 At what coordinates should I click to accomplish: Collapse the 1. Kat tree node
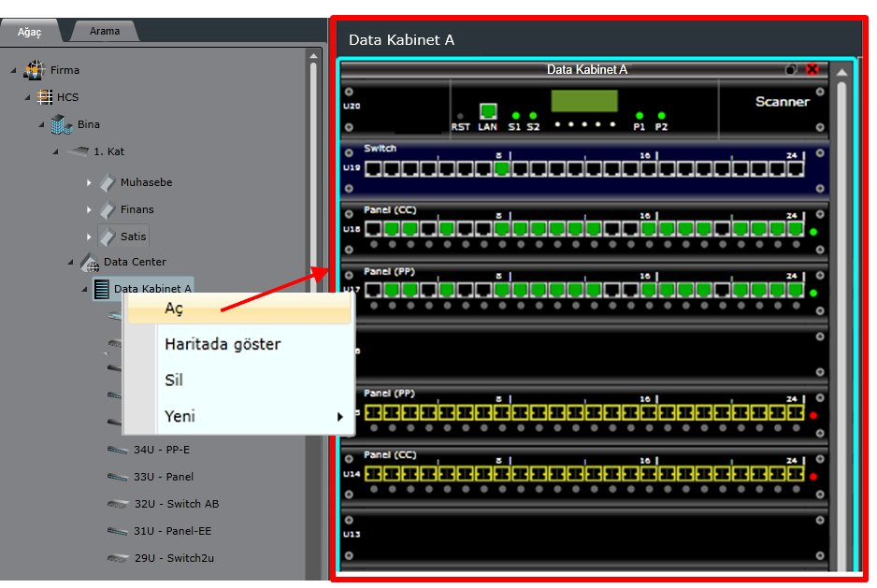(x=56, y=151)
